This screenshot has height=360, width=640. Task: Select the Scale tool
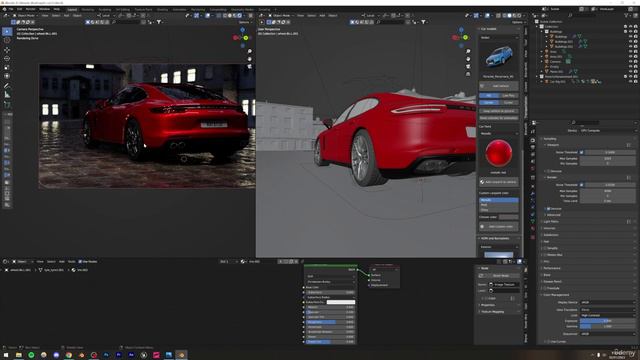click(x=7, y=67)
